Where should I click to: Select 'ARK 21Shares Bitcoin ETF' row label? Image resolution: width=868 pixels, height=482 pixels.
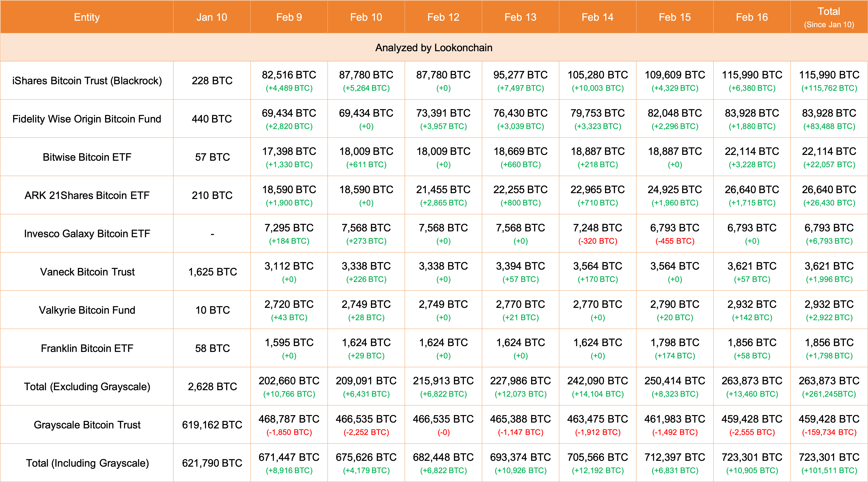pyautogui.click(x=87, y=195)
